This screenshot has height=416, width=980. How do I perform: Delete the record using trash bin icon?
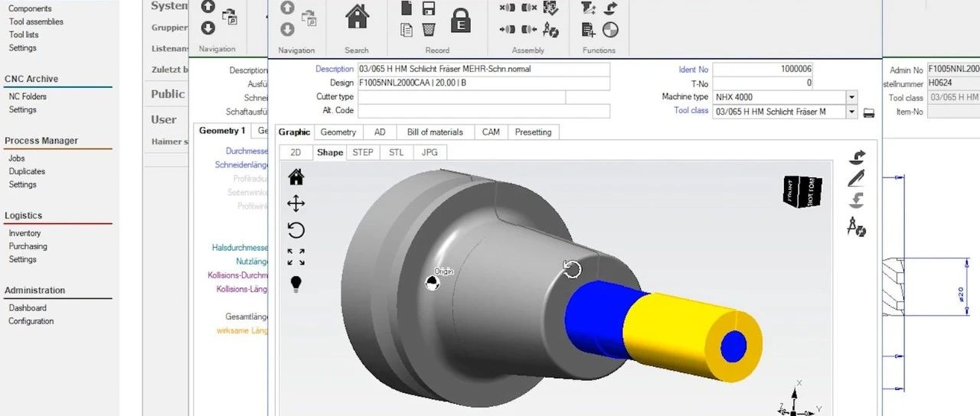click(429, 30)
